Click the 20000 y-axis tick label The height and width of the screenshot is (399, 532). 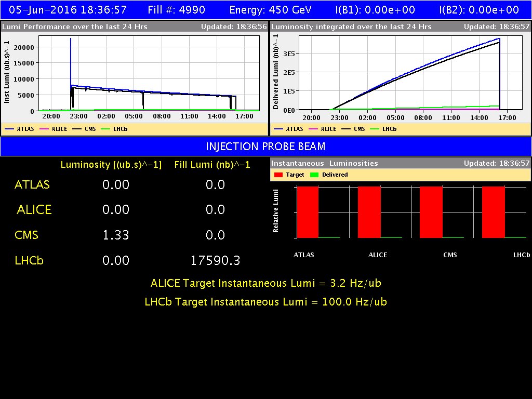tap(24, 47)
